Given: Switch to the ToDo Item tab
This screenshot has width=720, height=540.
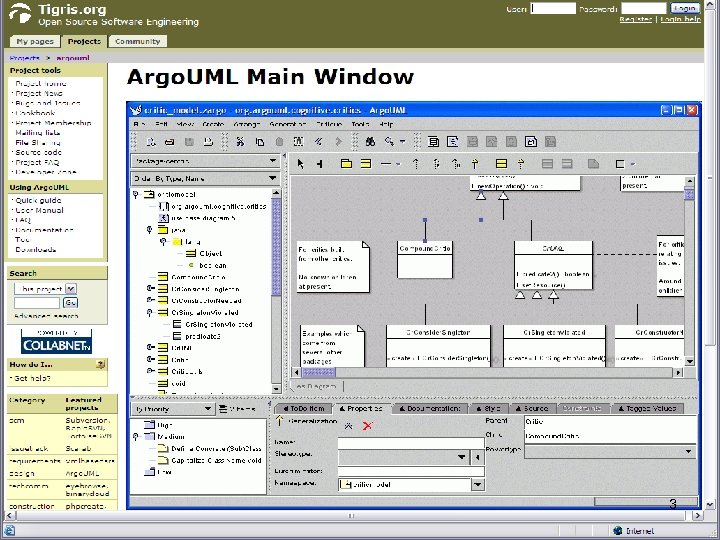Looking at the screenshot, I should pos(303,408).
